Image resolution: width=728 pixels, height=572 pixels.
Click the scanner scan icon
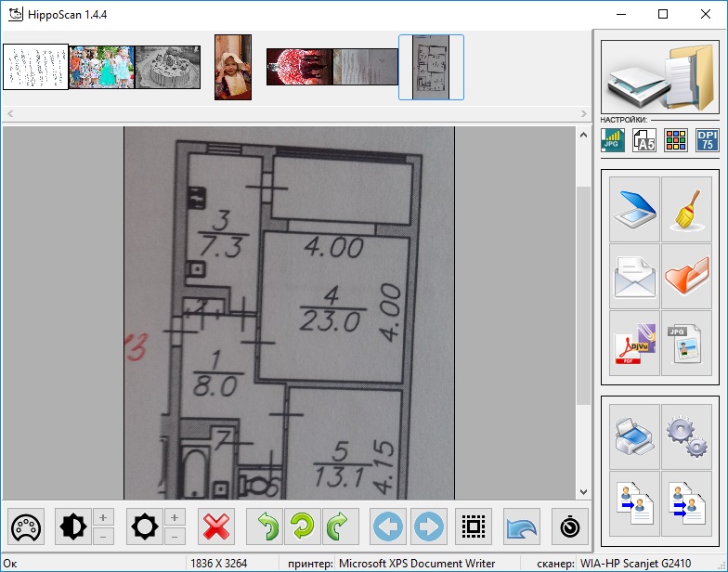(x=634, y=209)
